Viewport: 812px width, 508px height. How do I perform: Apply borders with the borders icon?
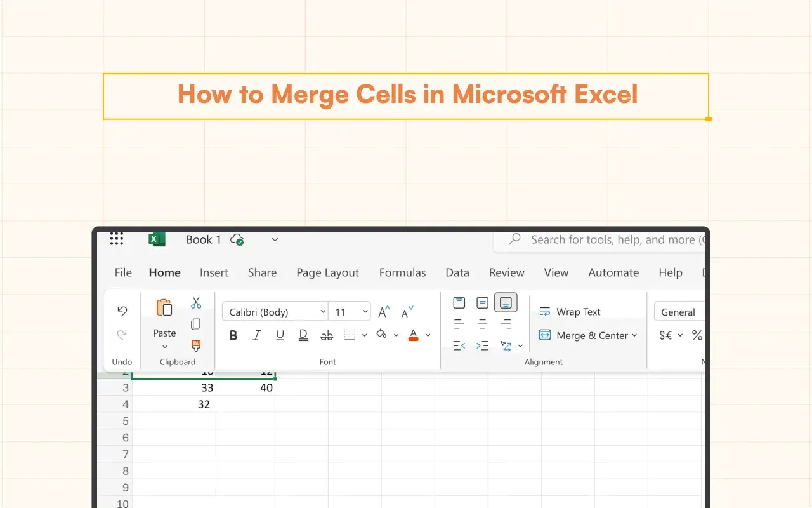[x=350, y=335]
